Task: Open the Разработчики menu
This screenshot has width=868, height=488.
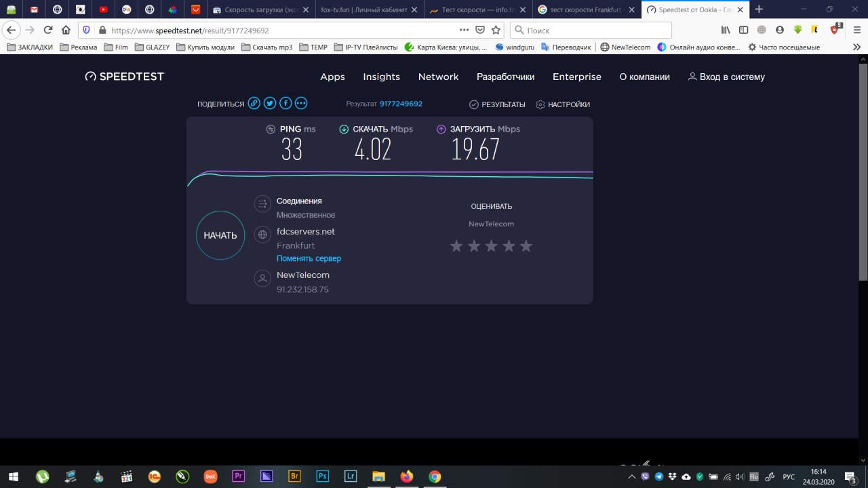Action: [505, 77]
